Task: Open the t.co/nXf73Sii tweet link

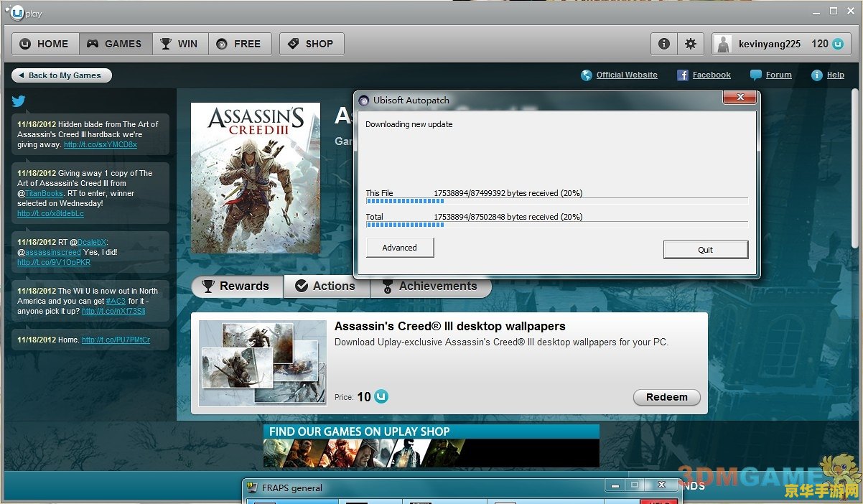Action: (x=113, y=311)
